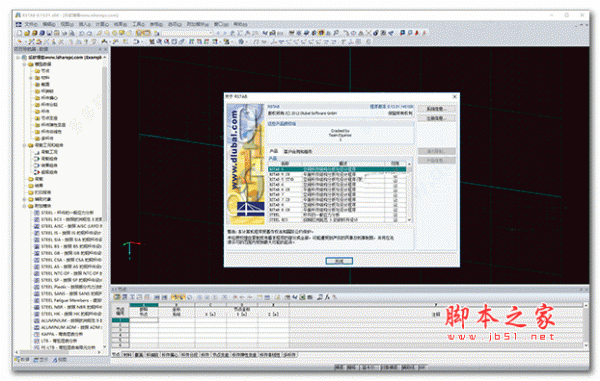The image size is (600, 381).
Task: Open the first menu in menu bar
Action: [31, 24]
